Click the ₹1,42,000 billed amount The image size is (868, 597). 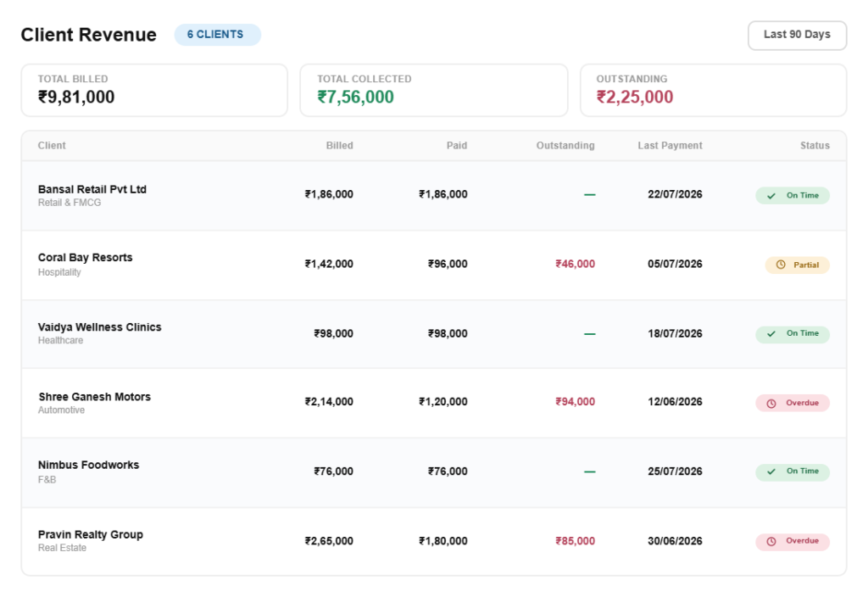click(329, 265)
